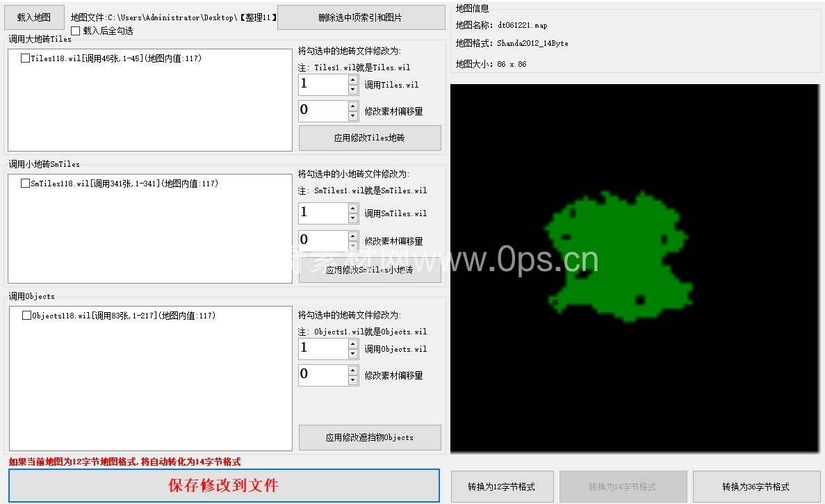Check the SmTiles118.wil list item
Screen dimensions: 825x504
click(26, 184)
